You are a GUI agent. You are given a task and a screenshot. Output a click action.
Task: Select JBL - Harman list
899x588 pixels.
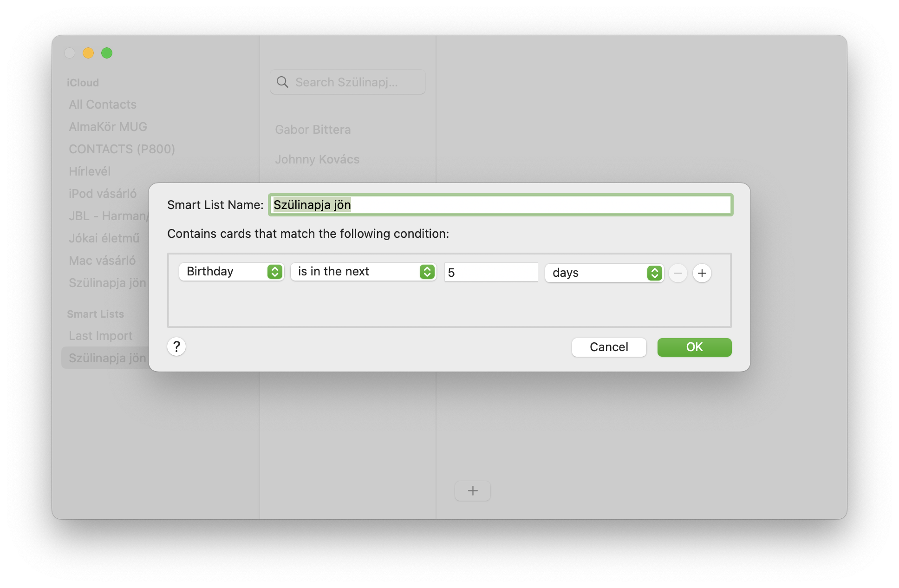click(x=108, y=216)
